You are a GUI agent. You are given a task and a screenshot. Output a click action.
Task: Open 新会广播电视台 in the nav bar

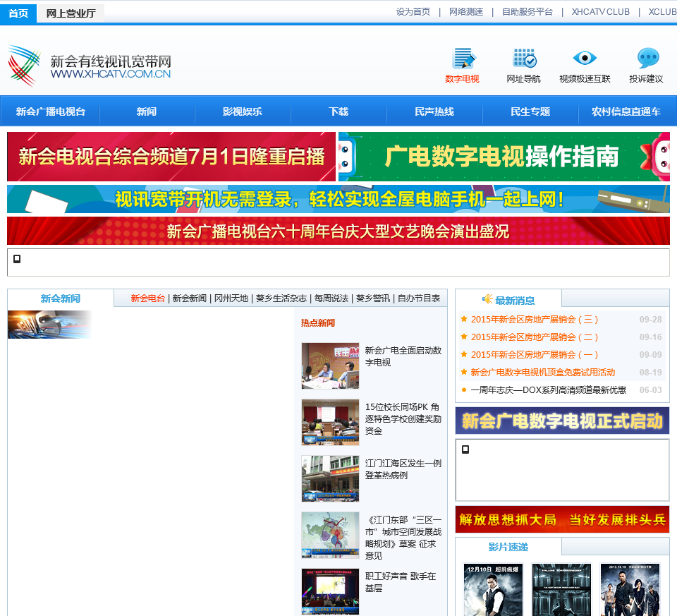click(51, 111)
